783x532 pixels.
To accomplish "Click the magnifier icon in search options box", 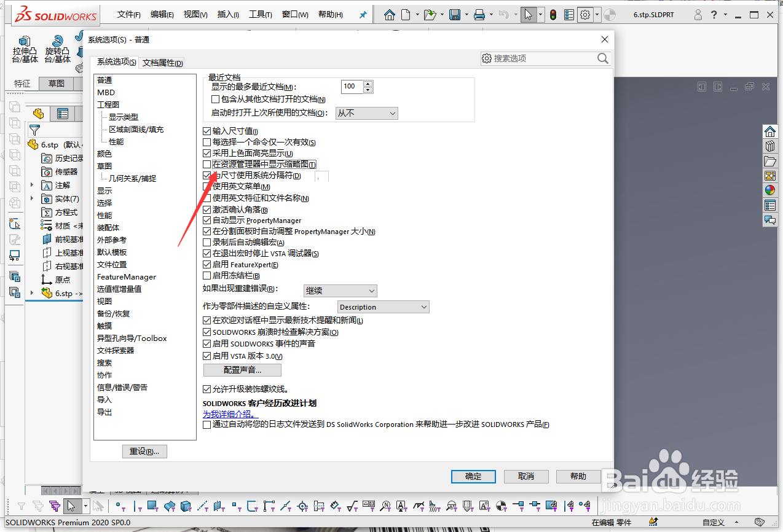I will (x=602, y=58).
